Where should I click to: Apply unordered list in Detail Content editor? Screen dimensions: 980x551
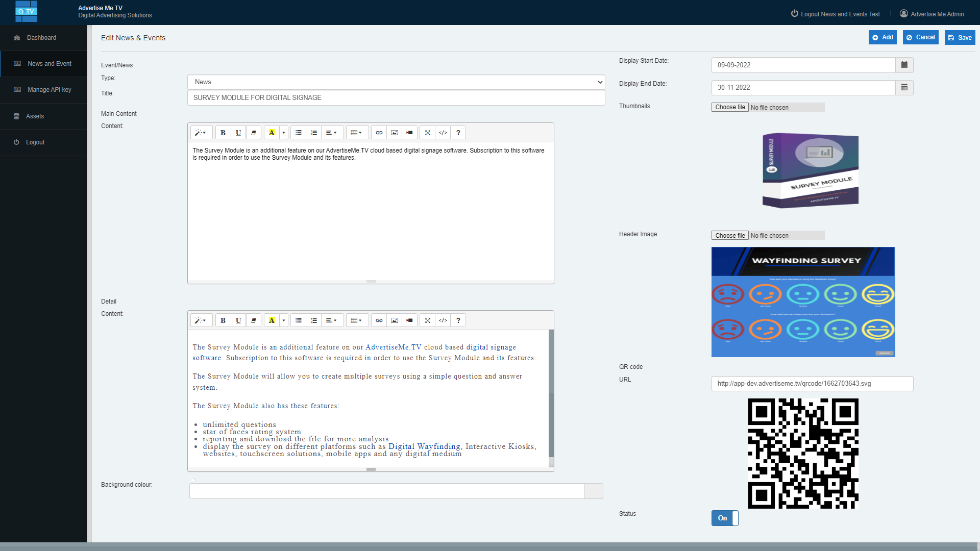[x=299, y=320]
